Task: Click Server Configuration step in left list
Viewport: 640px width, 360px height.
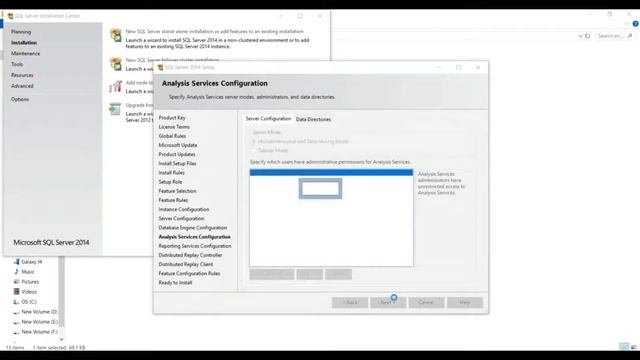Action: (181, 218)
